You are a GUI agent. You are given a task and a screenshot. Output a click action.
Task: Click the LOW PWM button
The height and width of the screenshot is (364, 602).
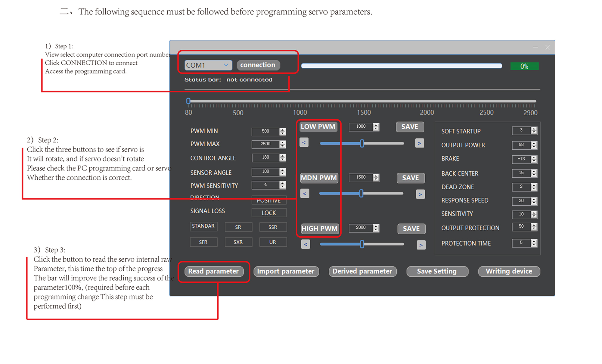[x=318, y=127]
